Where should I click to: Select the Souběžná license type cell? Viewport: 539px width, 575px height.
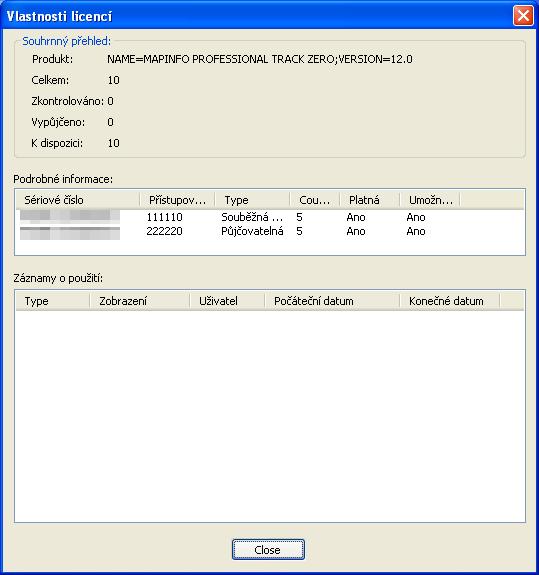pyautogui.click(x=252, y=217)
